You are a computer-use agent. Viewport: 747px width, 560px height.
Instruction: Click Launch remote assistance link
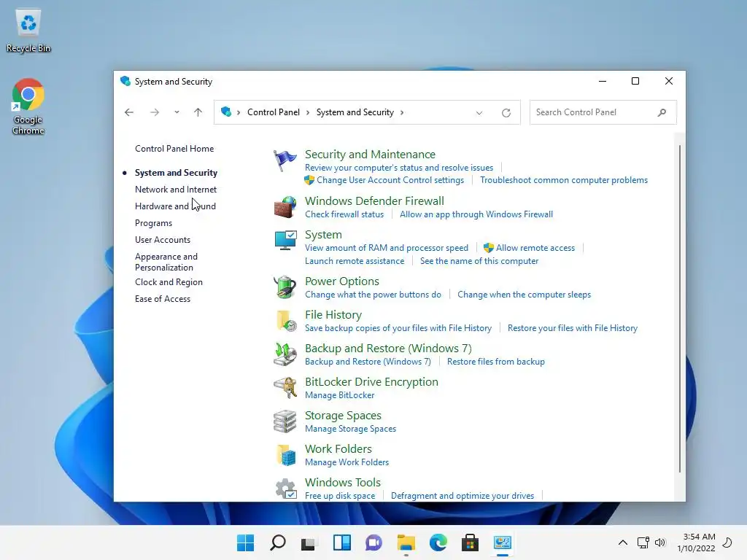pyautogui.click(x=355, y=261)
